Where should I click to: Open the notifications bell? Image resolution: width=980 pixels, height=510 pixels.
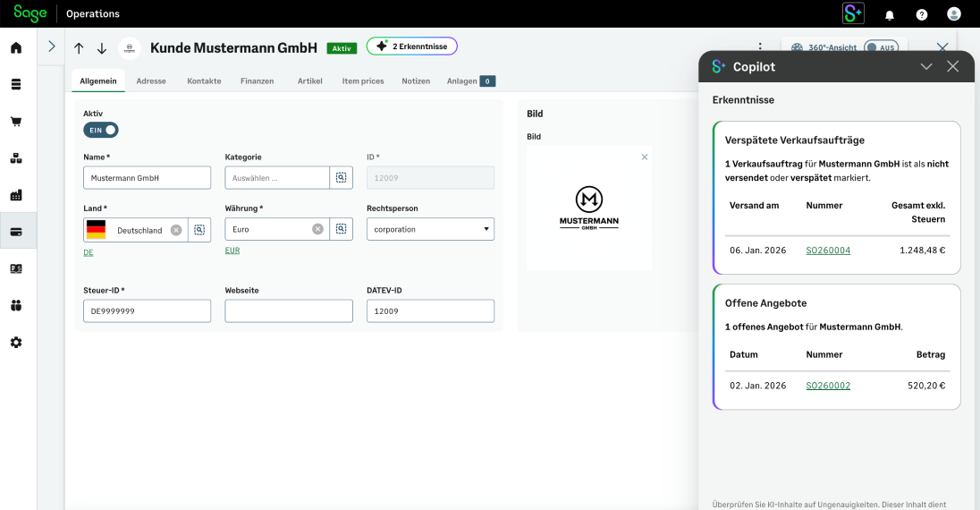coord(890,14)
